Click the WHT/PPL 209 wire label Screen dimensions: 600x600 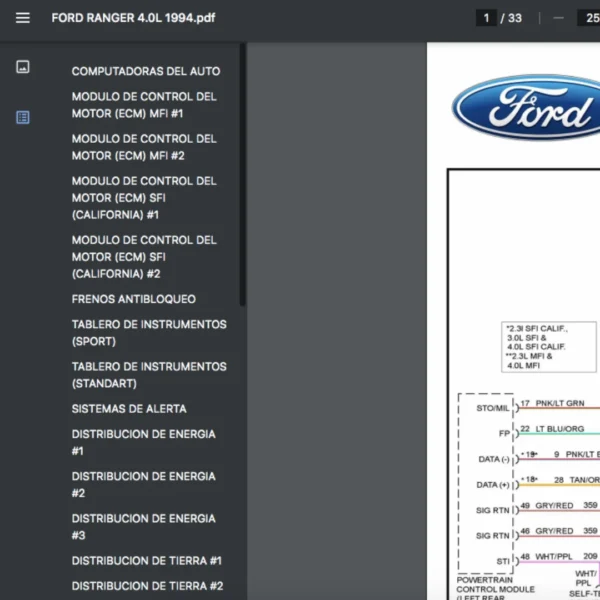point(566,556)
